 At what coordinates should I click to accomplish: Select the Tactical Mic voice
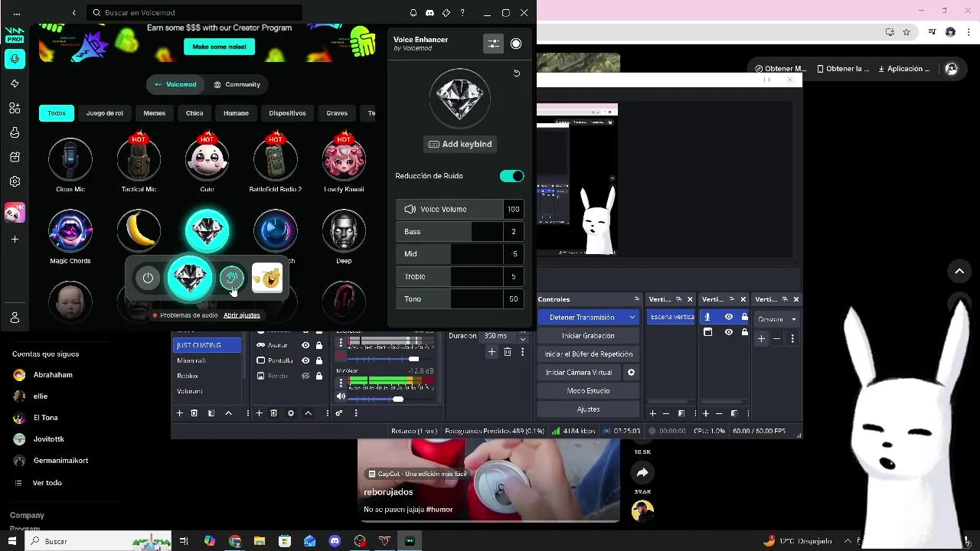139,159
